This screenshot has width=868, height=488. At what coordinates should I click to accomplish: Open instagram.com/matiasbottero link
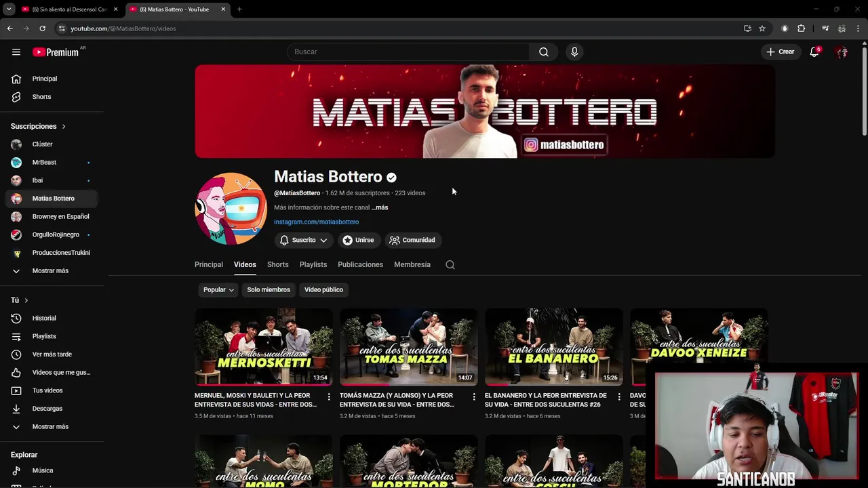tap(316, 222)
